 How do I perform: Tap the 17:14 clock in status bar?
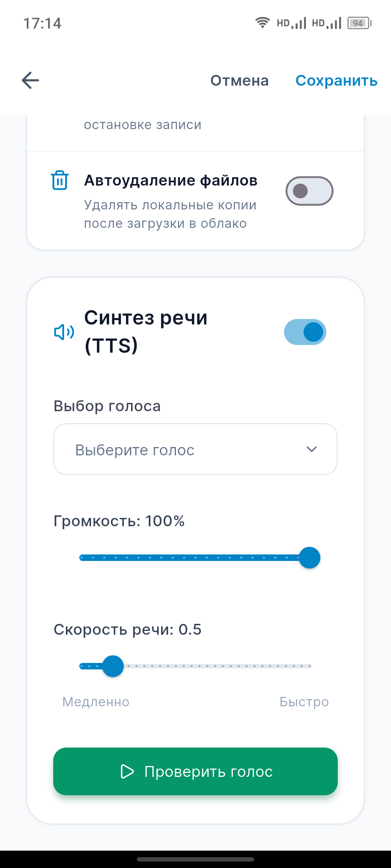click(x=42, y=23)
